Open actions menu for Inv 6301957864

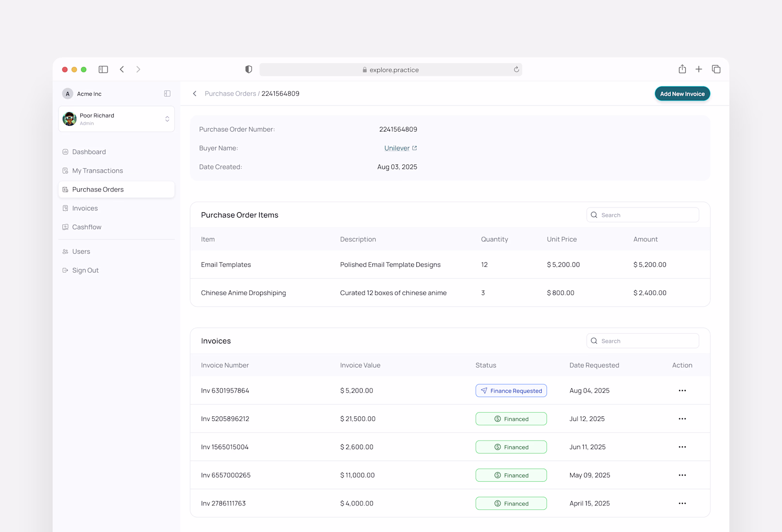[682, 391]
